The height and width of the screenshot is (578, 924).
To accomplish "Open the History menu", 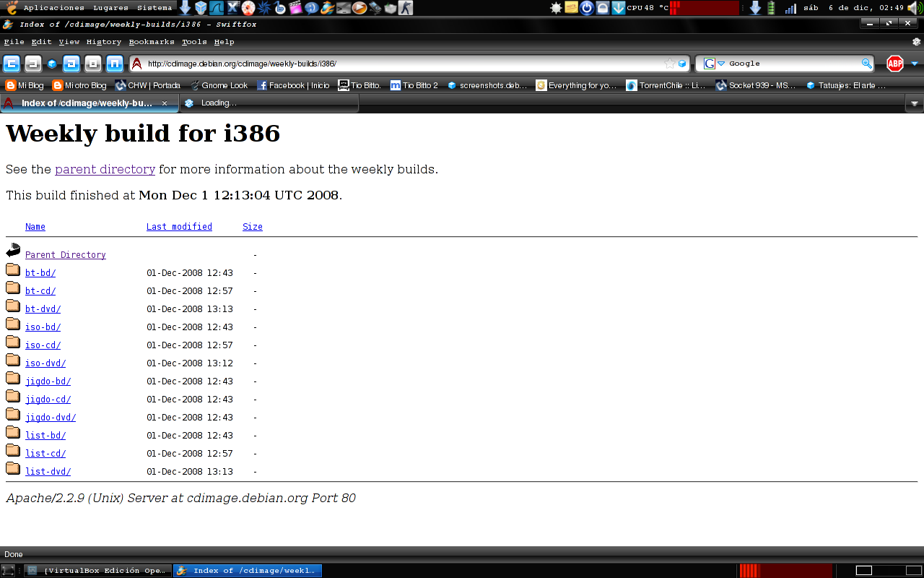I will 104,42.
